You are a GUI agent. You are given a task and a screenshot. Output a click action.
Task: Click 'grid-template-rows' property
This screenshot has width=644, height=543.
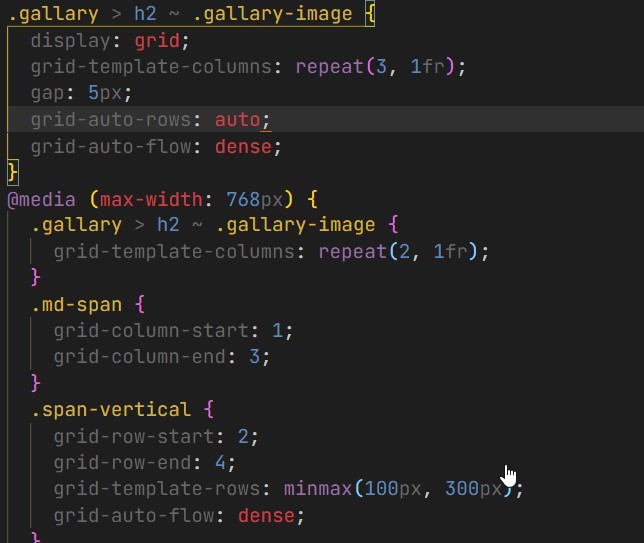156,489
